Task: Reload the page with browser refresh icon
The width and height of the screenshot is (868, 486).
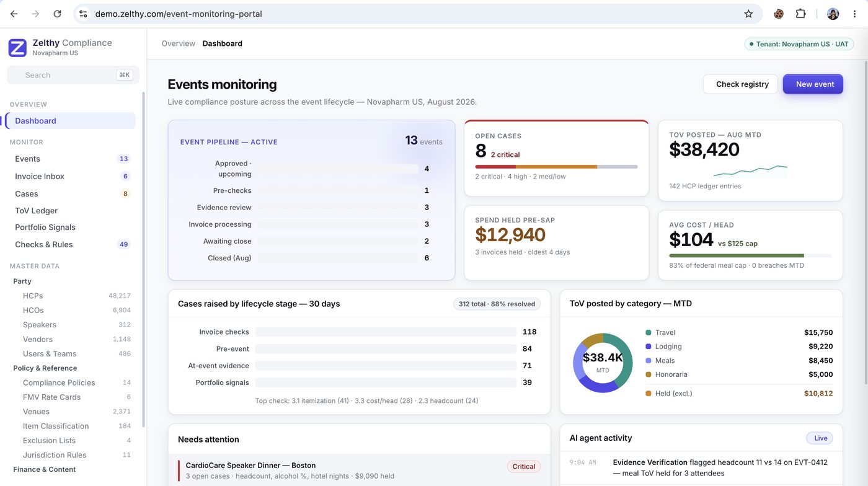Action: pyautogui.click(x=57, y=14)
